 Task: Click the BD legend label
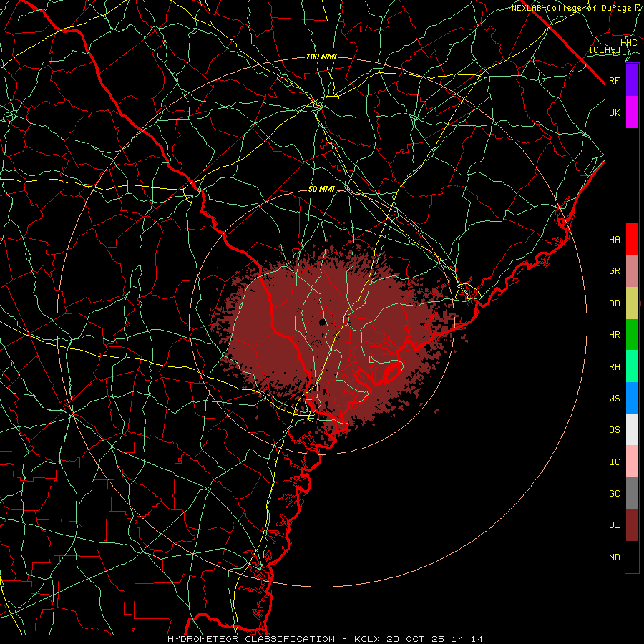point(615,303)
